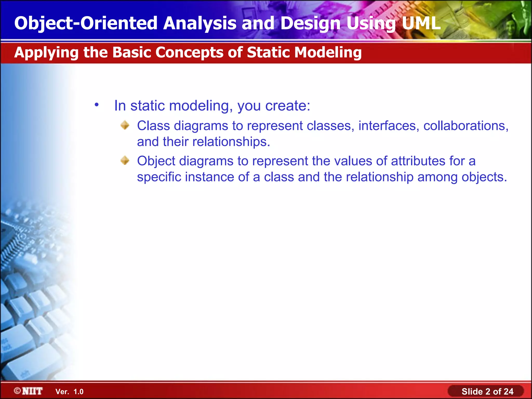Click the copyright symbol beside NIIT
The width and height of the screenshot is (532, 399).
click(17, 391)
